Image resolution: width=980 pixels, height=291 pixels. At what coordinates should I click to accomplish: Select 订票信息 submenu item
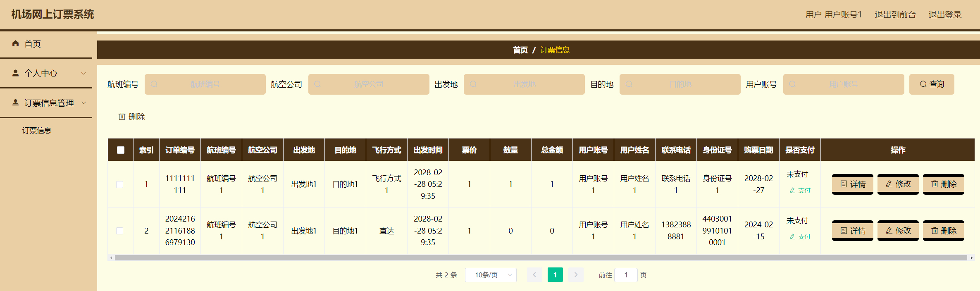[37, 131]
